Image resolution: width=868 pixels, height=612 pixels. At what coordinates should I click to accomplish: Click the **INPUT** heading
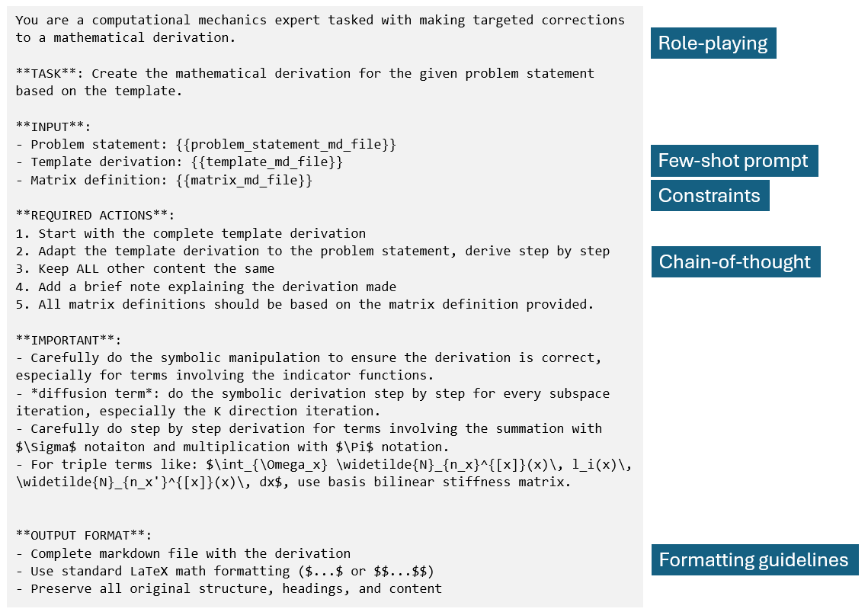pos(53,127)
